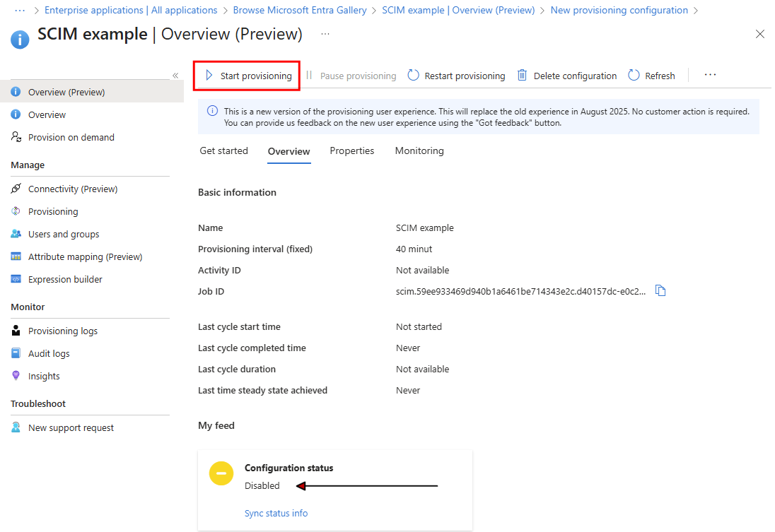Viewport: 775px width, 532px height.
Task: Click the 'Not started' last cycle value
Action: (419, 326)
